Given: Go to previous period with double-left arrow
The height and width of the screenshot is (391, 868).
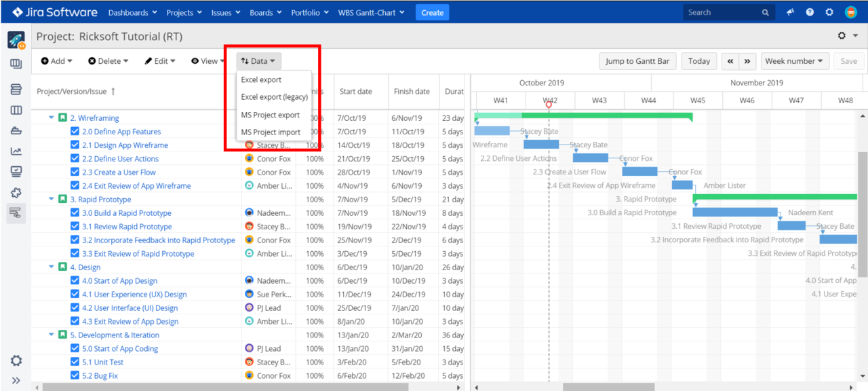Looking at the screenshot, I should (730, 61).
